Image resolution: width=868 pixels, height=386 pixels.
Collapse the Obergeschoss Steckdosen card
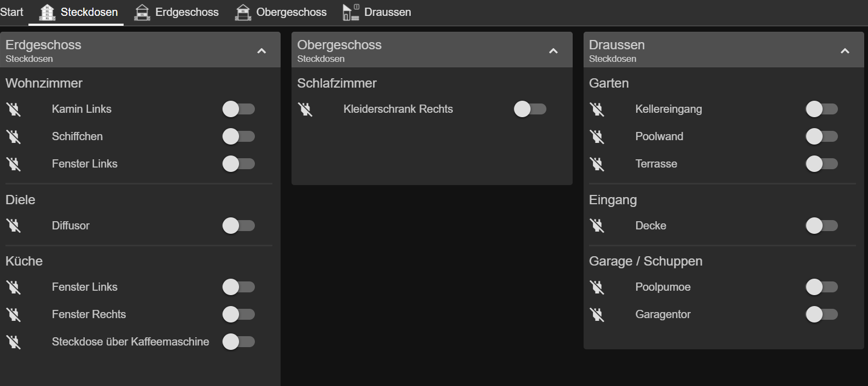[554, 51]
